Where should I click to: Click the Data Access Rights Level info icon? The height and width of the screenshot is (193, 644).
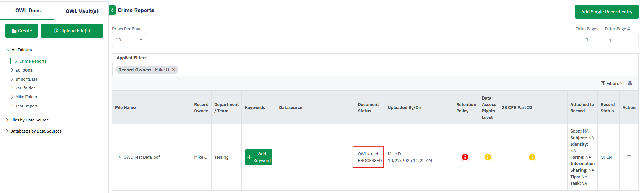click(488, 157)
